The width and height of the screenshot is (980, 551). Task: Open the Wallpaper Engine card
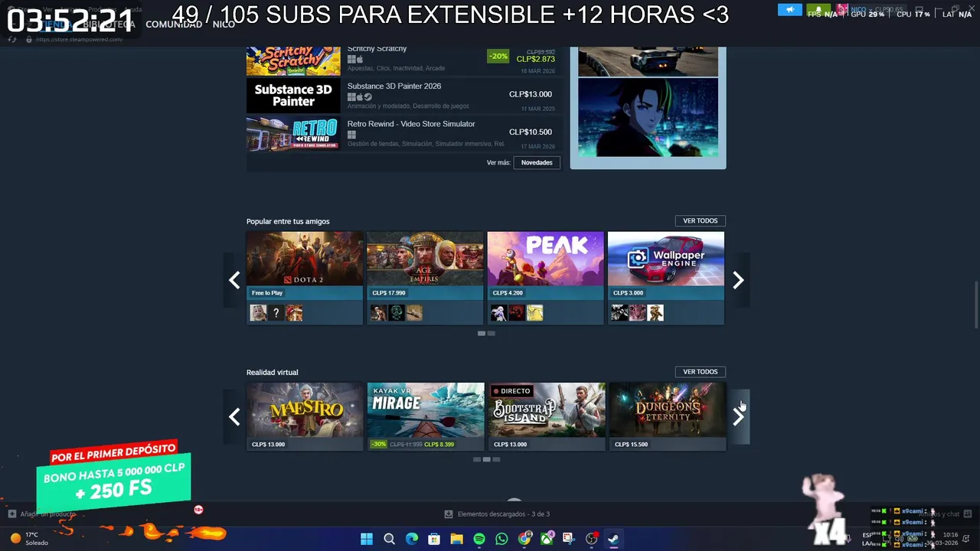pos(665,278)
